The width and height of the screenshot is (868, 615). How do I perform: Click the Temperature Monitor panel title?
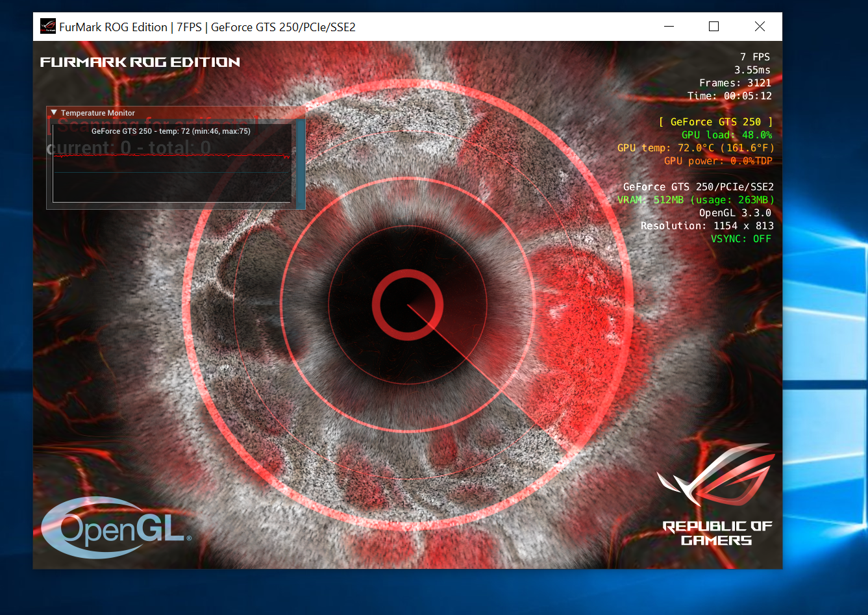98,113
